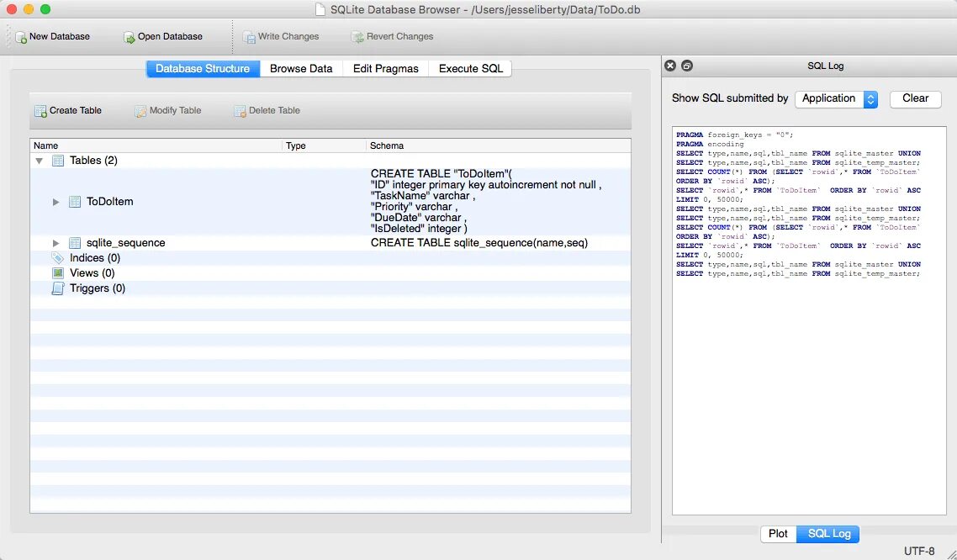
Task: Click the sqlite_sequence table icon
Action: pyautogui.click(x=75, y=243)
